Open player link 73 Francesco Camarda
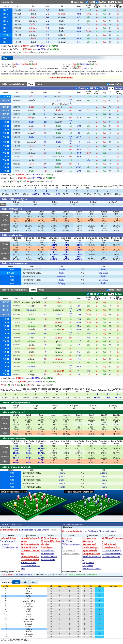Screen dimensions: 123x644 click(x=71, y=544)
